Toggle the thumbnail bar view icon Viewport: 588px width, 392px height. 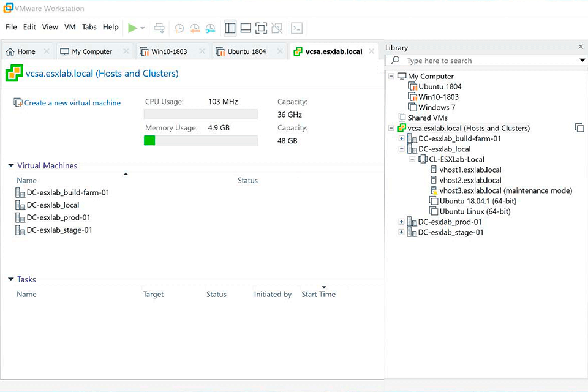coord(246,28)
